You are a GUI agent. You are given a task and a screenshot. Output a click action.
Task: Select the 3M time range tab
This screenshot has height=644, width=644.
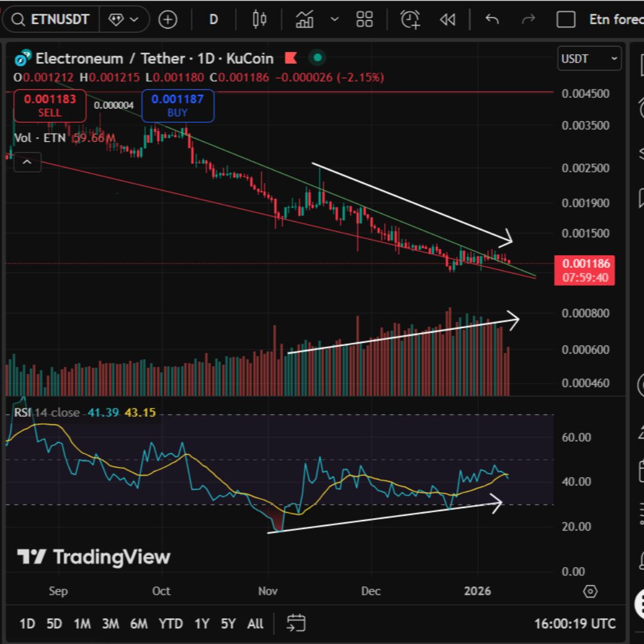click(x=110, y=624)
